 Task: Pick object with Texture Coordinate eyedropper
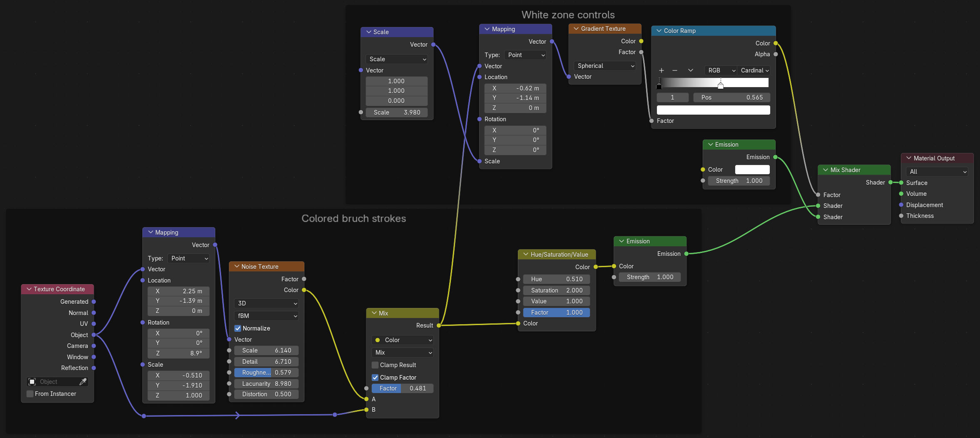pyautogui.click(x=83, y=382)
